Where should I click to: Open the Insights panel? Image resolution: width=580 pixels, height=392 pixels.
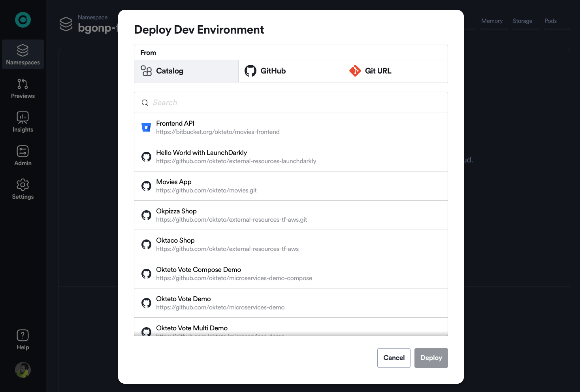point(23,121)
